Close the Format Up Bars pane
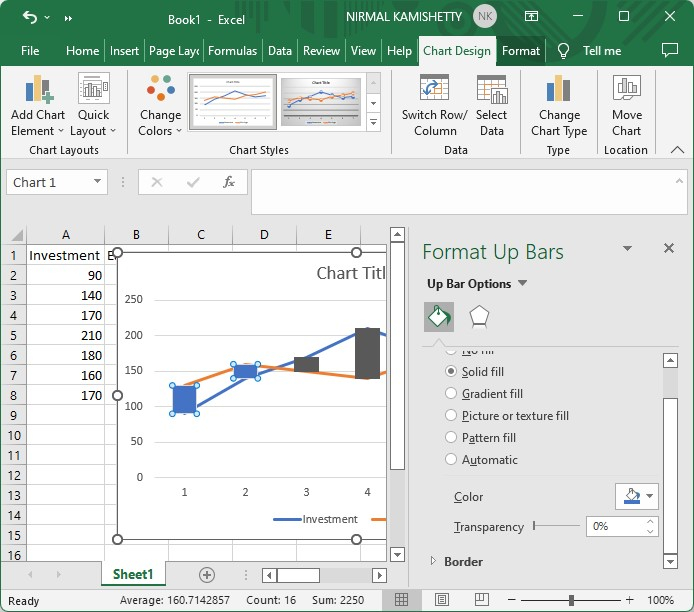Image resolution: width=694 pixels, height=612 pixels. pos(669,248)
